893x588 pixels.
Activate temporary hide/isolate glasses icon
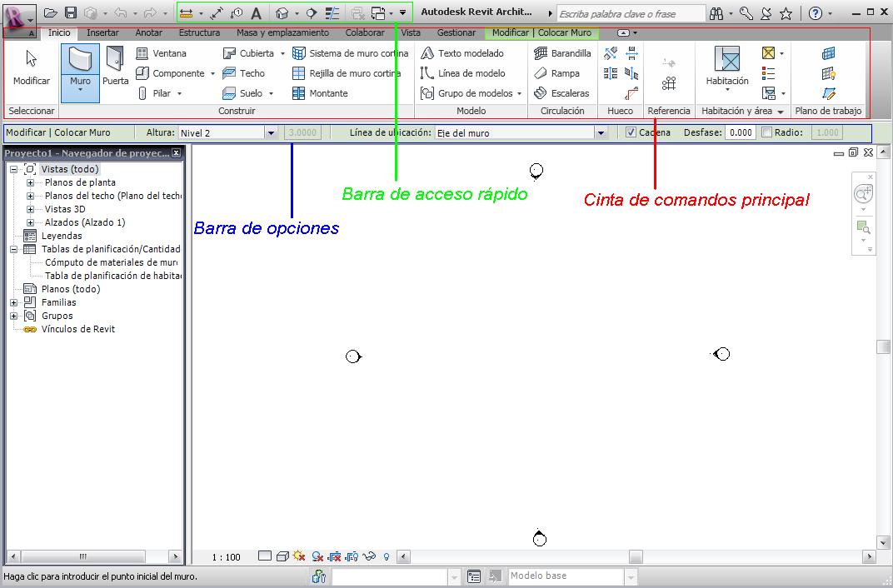point(370,556)
